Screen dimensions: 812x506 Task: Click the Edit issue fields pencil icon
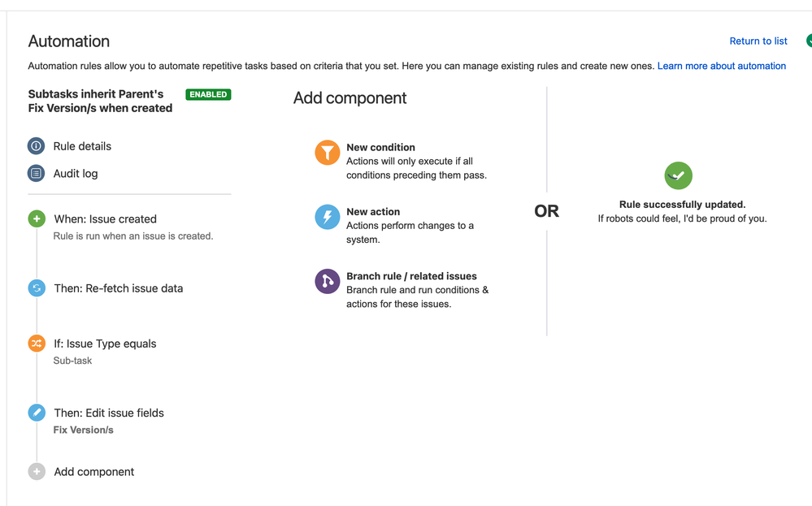click(x=37, y=413)
